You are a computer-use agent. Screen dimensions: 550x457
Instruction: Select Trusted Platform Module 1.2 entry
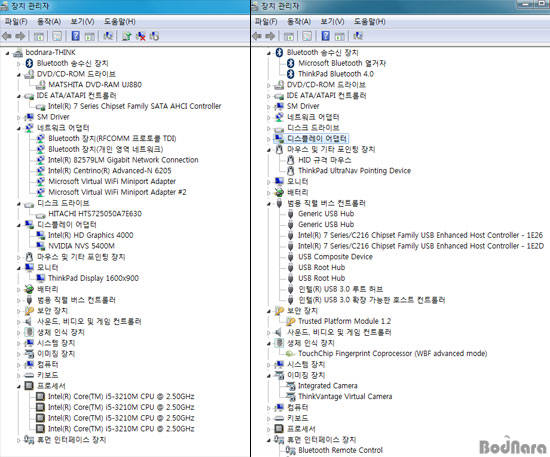tap(344, 321)
